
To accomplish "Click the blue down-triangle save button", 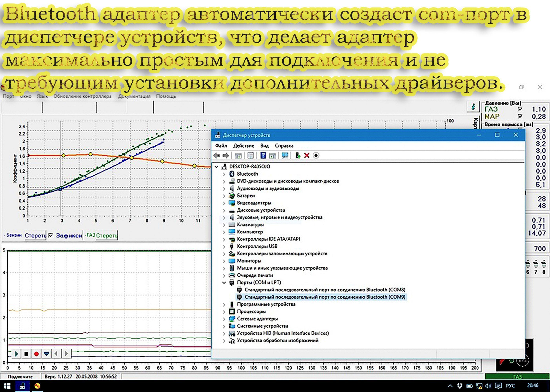I will [46, 354].
